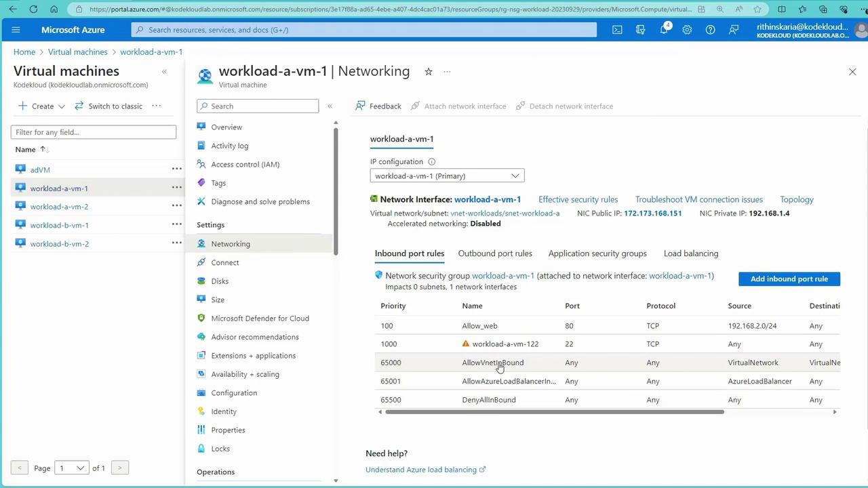Reload the page in the browser
This screenshot has width=868, height=488.
(x=33, y=9)
